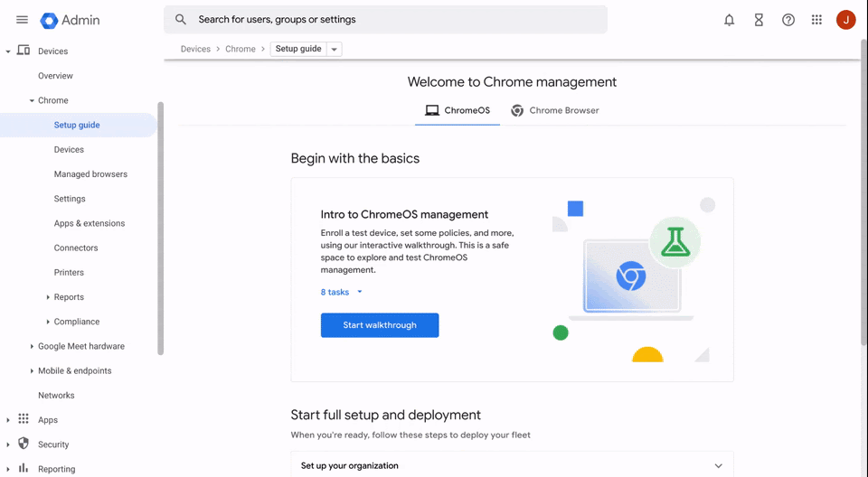Click the ChromeOS laptop icon
Viewport: 868px width, 477px height.
(x=432, y=110)
